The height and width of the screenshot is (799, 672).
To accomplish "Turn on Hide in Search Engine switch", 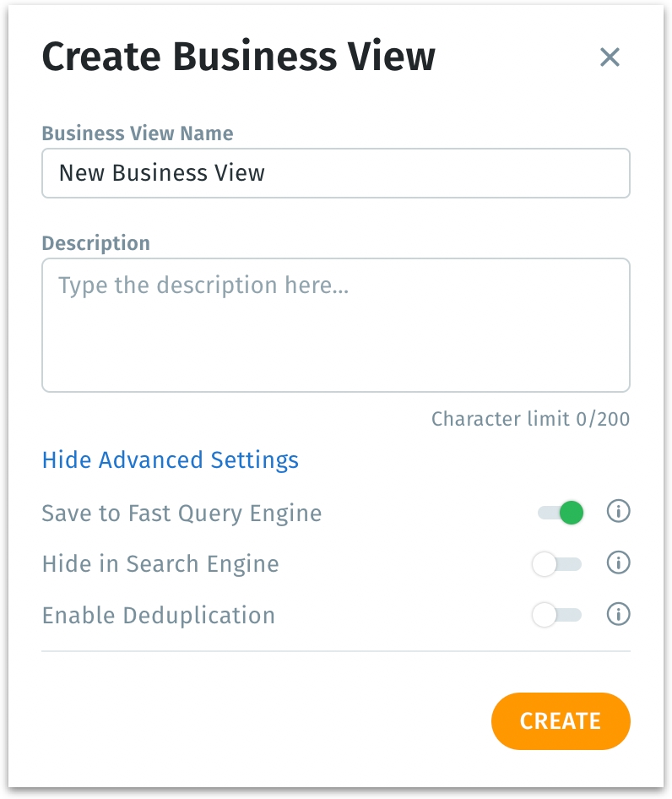I will [556, 563].
